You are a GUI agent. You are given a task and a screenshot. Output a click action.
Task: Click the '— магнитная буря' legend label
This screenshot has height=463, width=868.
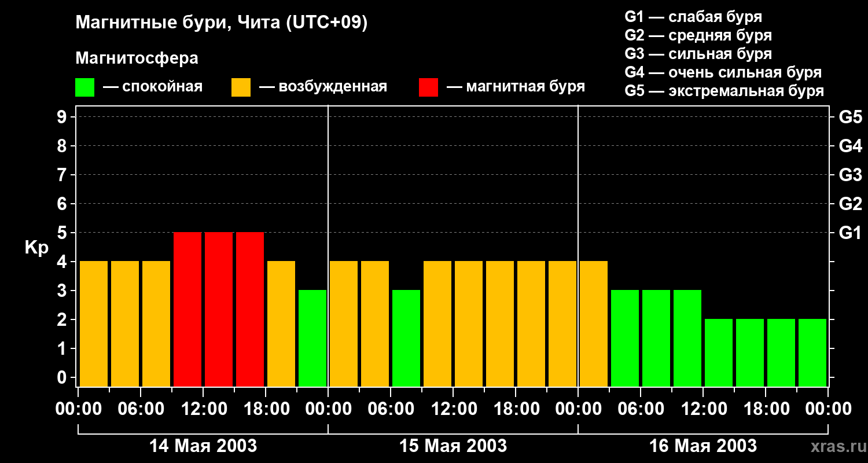click(x=516, y=87)
